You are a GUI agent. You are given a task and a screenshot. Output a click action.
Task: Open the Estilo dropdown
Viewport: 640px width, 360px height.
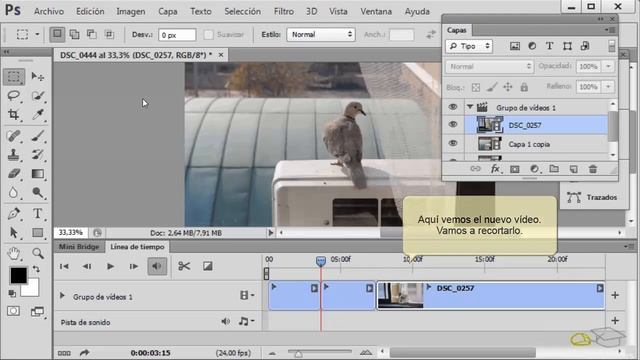[x=321, y=35]
